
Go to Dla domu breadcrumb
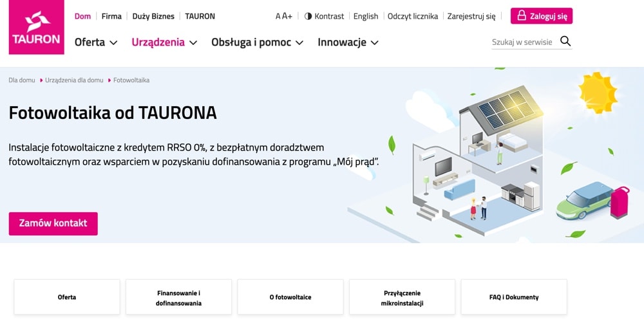[x=22, y=80]
